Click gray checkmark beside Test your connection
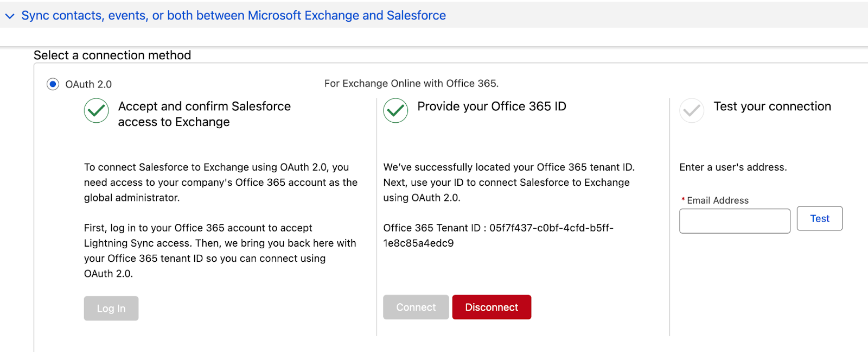The image size is (868, 352). click(692, 111)
